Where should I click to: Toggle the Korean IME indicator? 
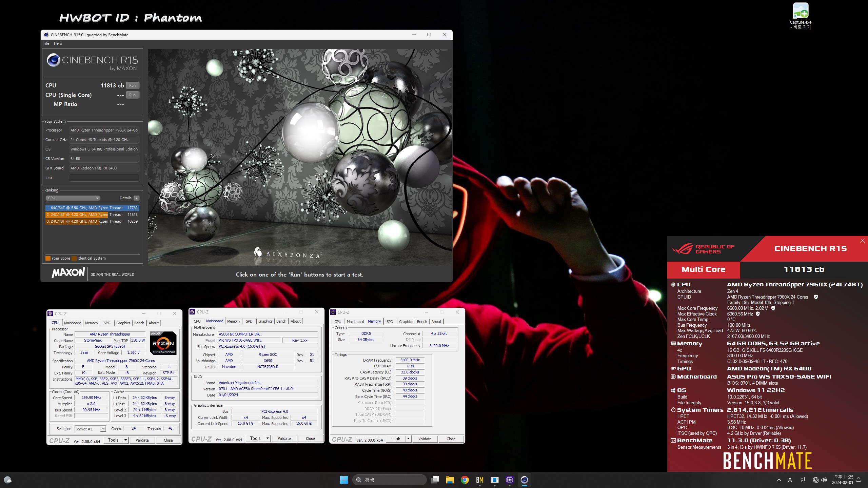pyautogui.click(x=803, y=480)
